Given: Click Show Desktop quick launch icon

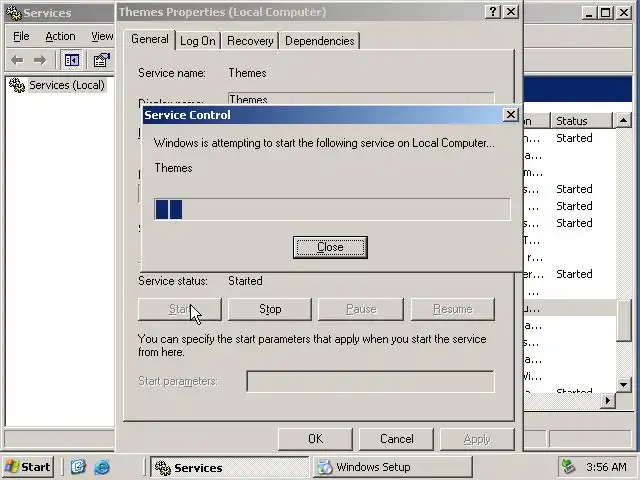Looking at the screenshot, I should pyautogui.click(x=78, y=467).
